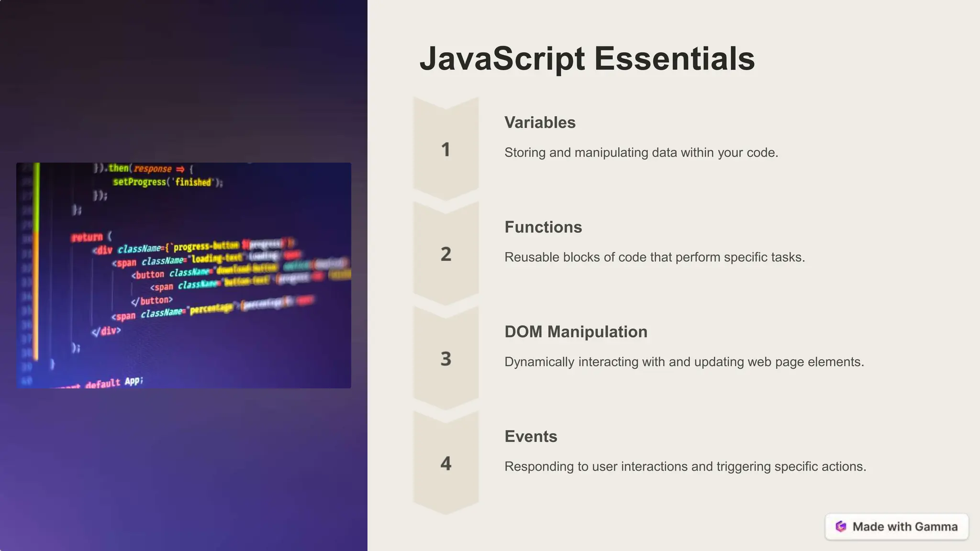Click the Functions heading
Viewport: 980px width, 551px height.
(543, 227)
